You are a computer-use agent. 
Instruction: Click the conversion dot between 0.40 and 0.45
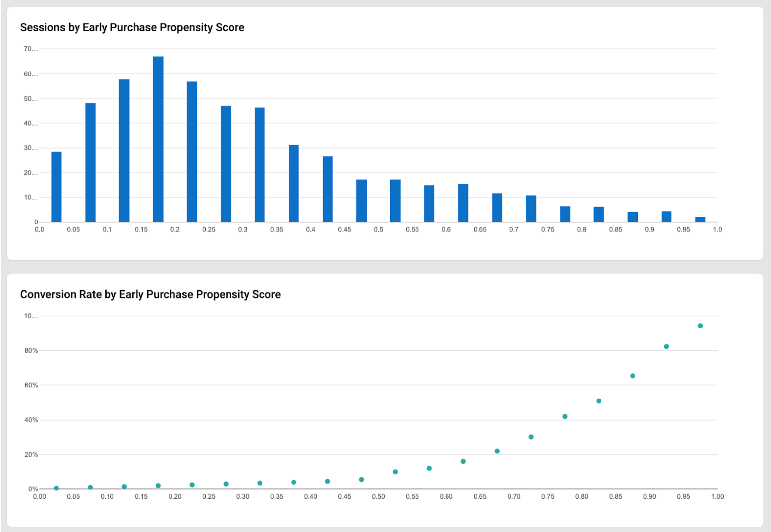(x=327, y=481)
